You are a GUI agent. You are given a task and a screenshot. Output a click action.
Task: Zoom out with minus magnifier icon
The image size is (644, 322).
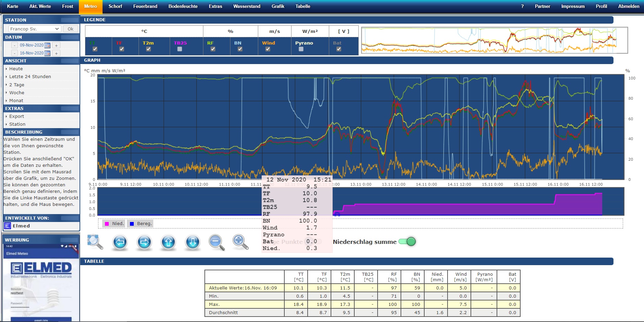click(216, 242)
